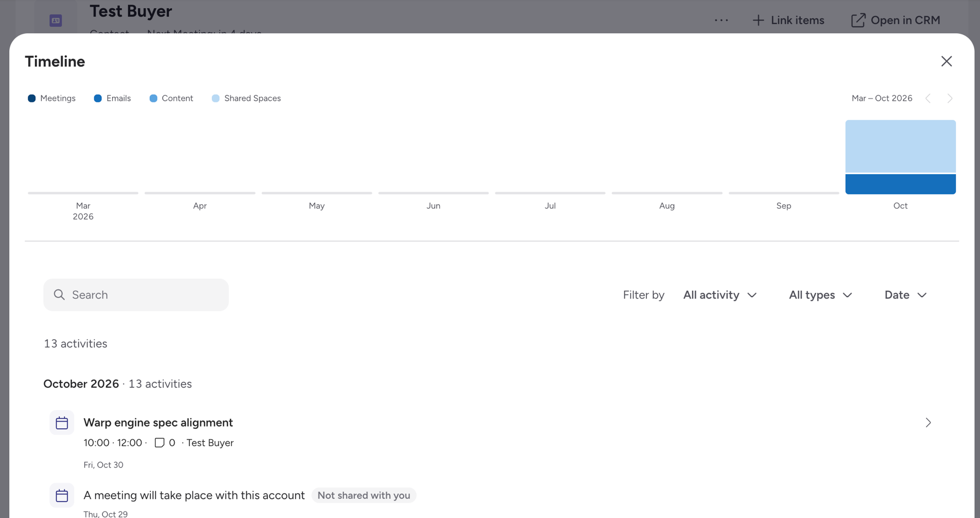Click the Open in CRM external link icon

coord(858,20)
